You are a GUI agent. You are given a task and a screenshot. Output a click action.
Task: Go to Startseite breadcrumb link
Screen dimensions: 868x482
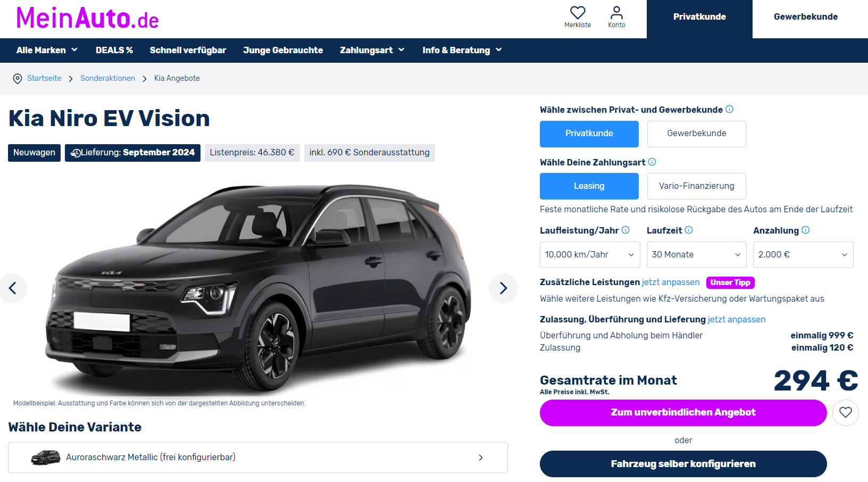coord(44,78)
